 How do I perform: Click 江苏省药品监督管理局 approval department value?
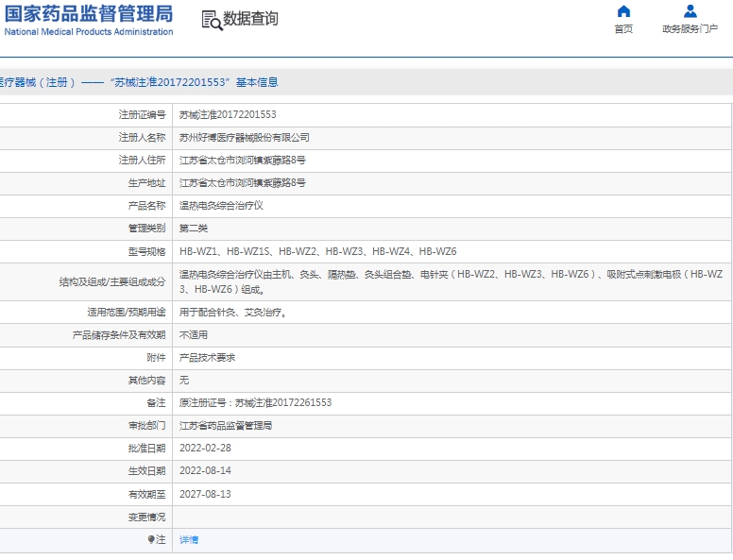pos(226,425)
